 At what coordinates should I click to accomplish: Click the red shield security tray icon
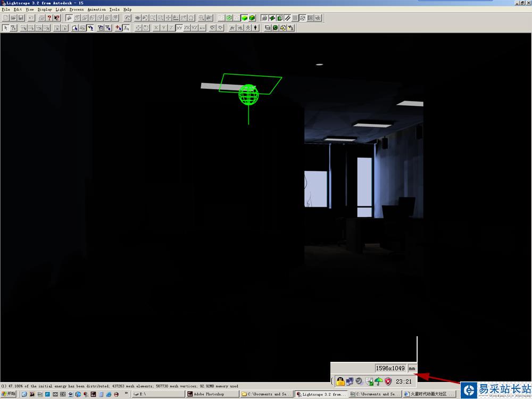click(x=388, y=381)
